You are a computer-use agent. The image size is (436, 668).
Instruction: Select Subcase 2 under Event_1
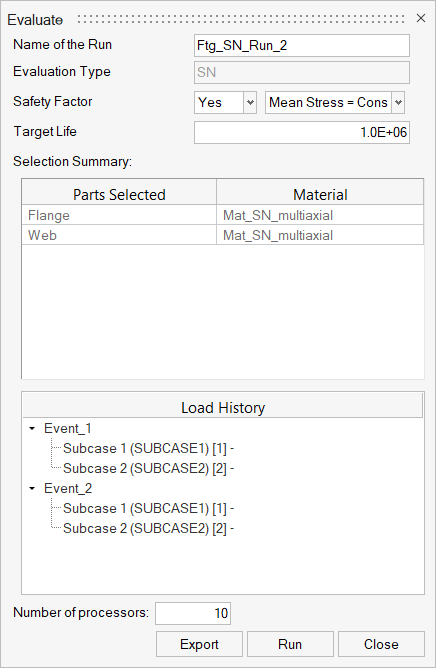148,469
